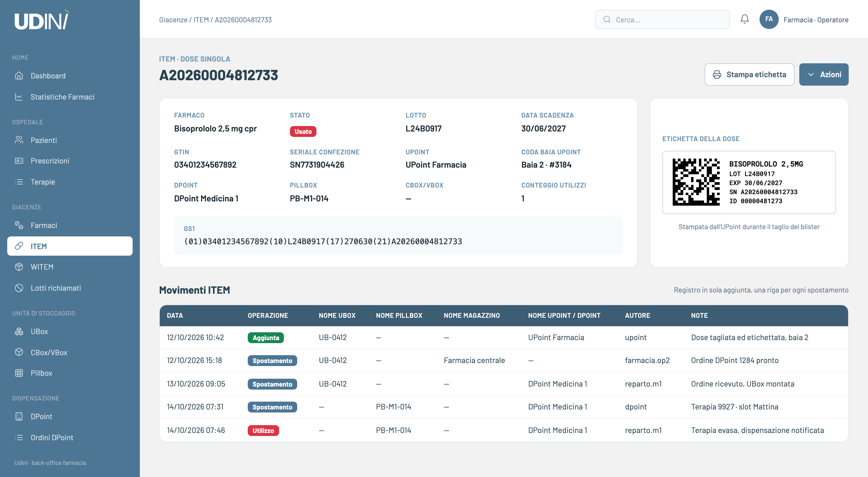Click note Terapia 9927 · slot Mattina
The image size is (868, 477).
pos(734,407)
